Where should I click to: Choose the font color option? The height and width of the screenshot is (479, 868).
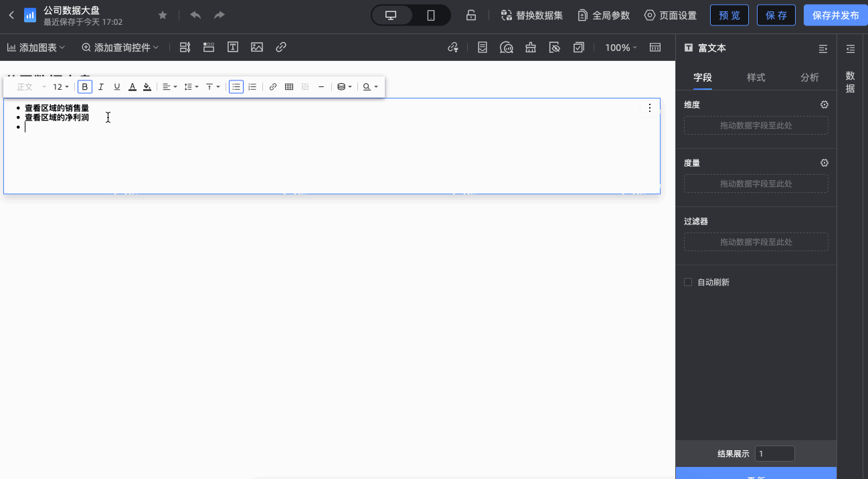[x=133, y=87]
